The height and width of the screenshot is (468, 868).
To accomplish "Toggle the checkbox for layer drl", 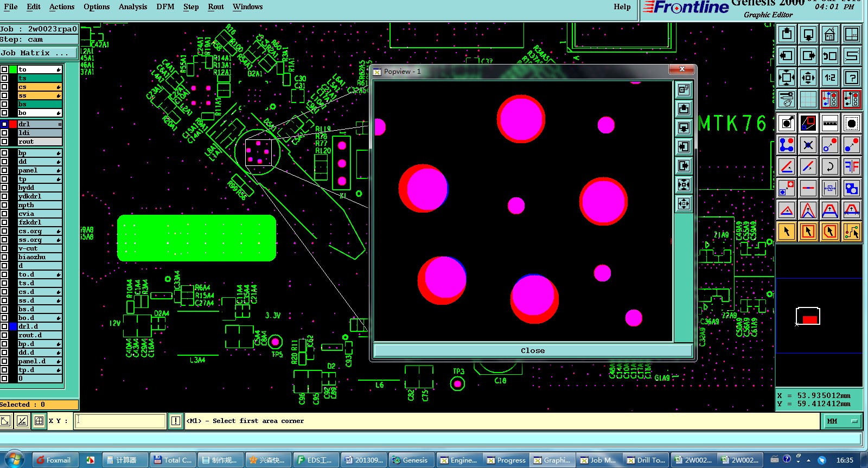I will pos(4,124).
